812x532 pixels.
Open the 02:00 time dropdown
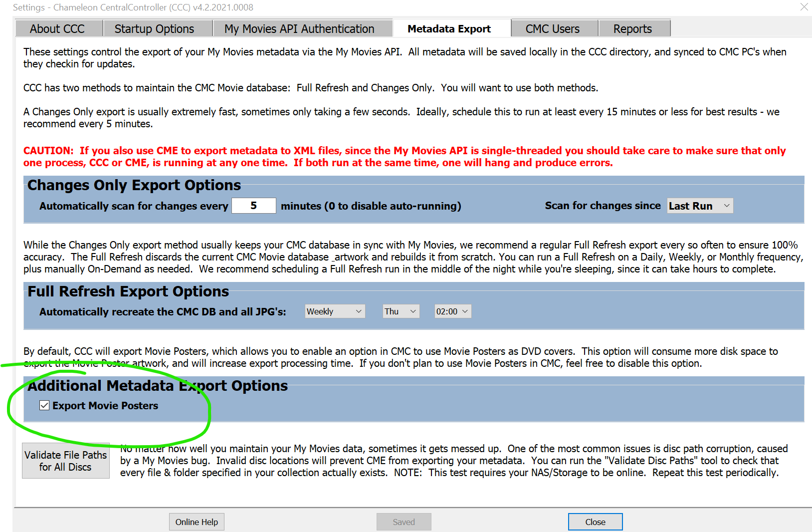click(453, 311)
